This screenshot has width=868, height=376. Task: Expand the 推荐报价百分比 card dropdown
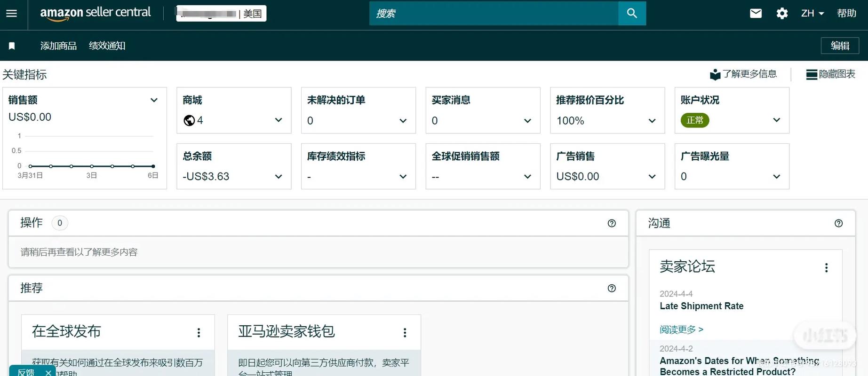pyautogui.click(x=652, y=121)
